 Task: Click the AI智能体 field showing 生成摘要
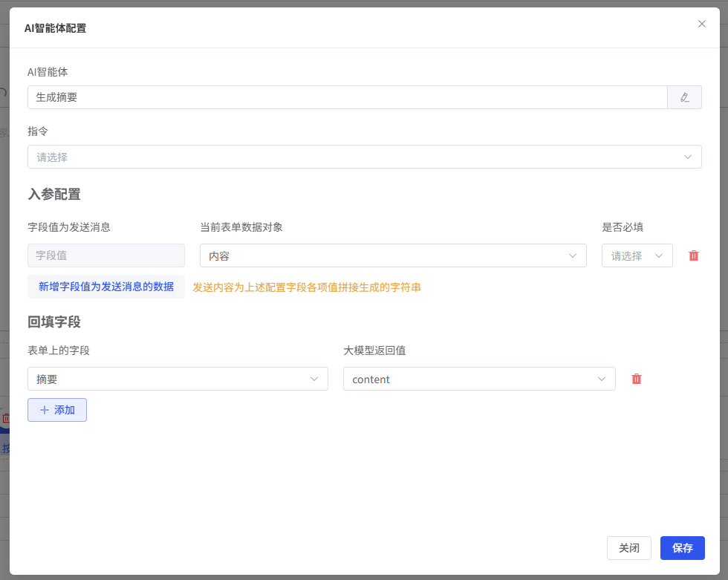[x=348, y=97]
